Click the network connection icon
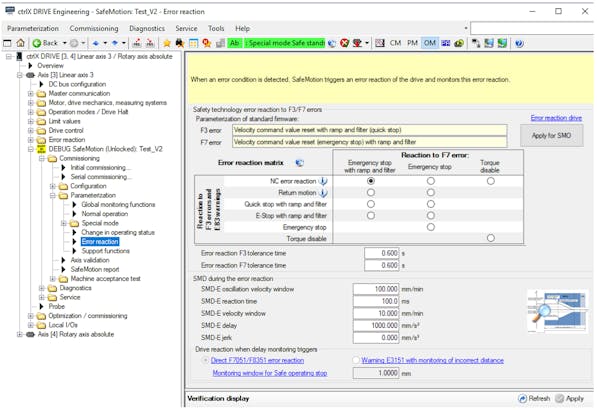597x410 pixels. (x=476, y=43)
